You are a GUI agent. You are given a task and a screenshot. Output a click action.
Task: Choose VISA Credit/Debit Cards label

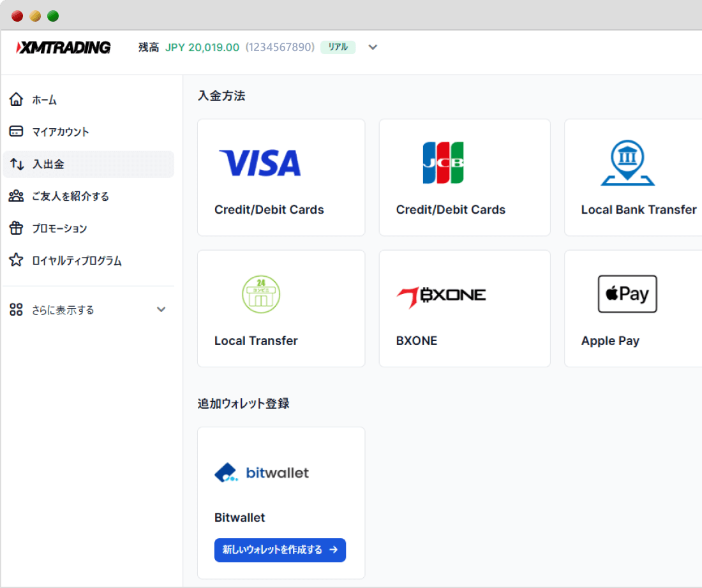[269, 209]
